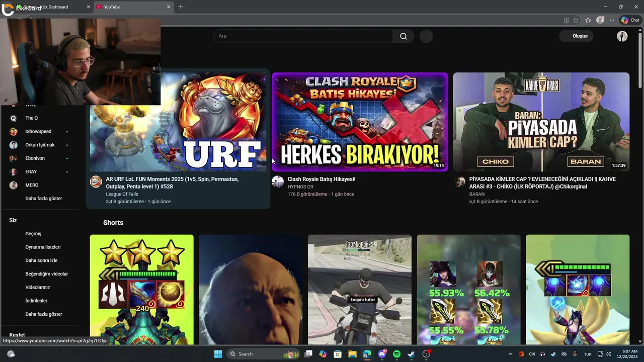Play the URF video thumbnail
Screen dimensions: 644x362
(178, 122)
